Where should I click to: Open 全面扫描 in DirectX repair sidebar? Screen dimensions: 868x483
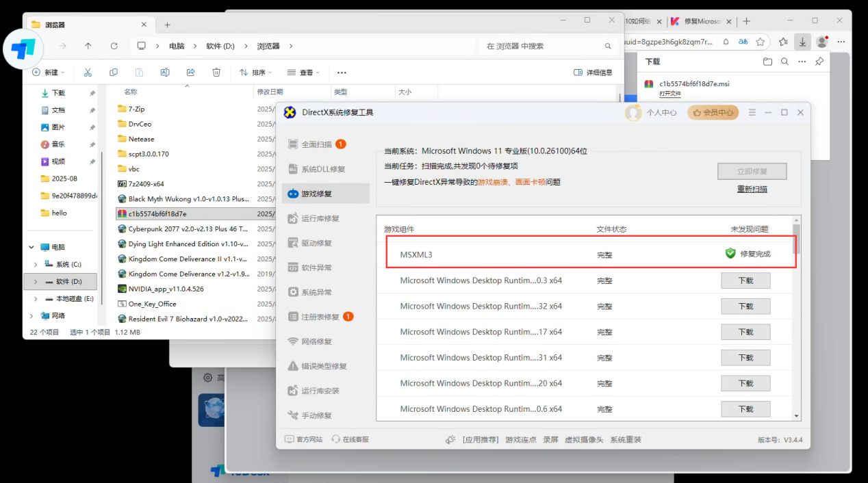tap(316, 144)
